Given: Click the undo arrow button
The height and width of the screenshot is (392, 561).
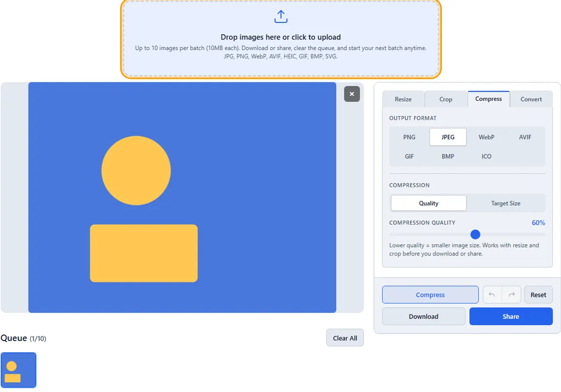Looking at the screenshot, I should pos(492,295).
